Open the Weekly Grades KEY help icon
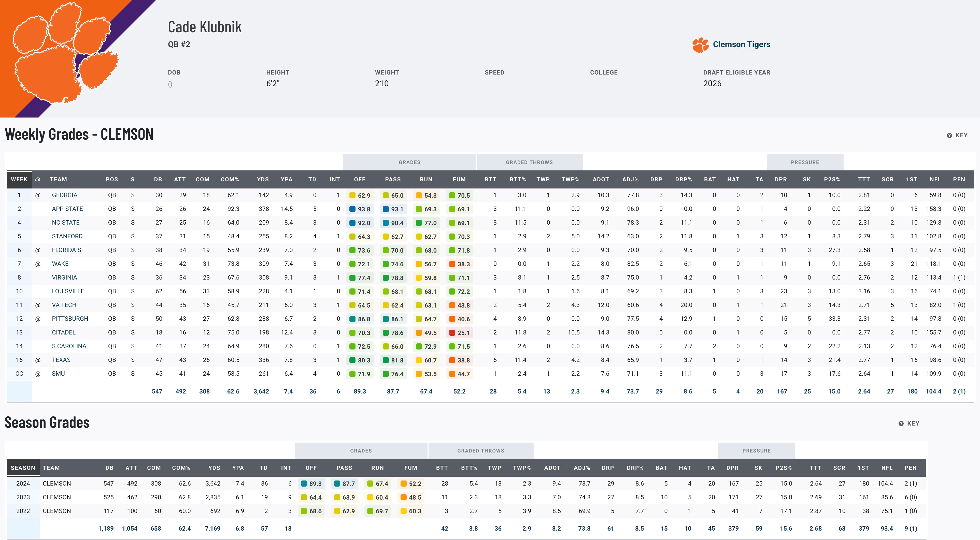 [x=949, y=135]
